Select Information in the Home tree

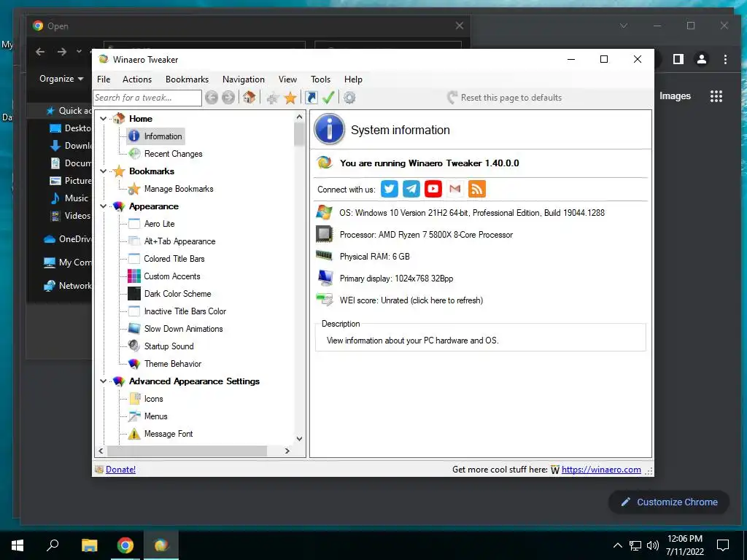point(155,136)
